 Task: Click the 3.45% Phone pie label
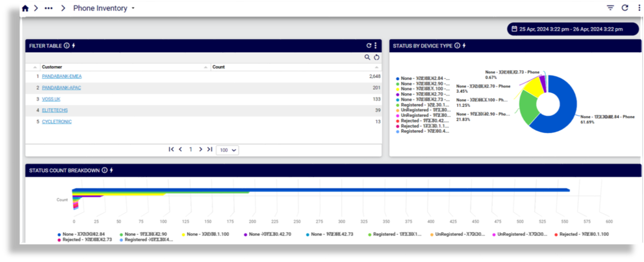483,89
